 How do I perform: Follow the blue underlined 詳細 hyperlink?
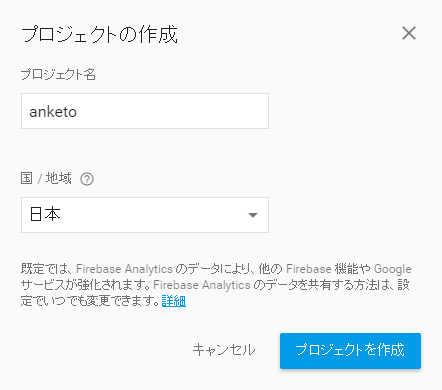[174, 301]
